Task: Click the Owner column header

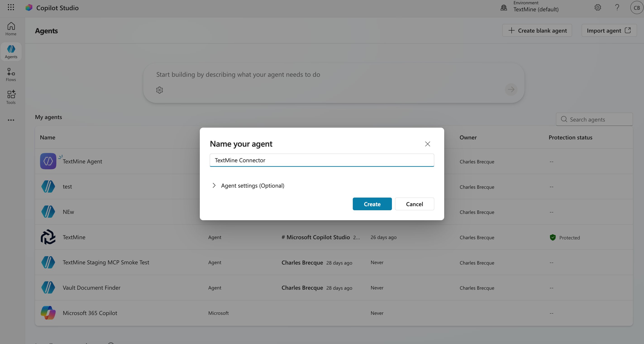Action: click(x=468, y=137)
